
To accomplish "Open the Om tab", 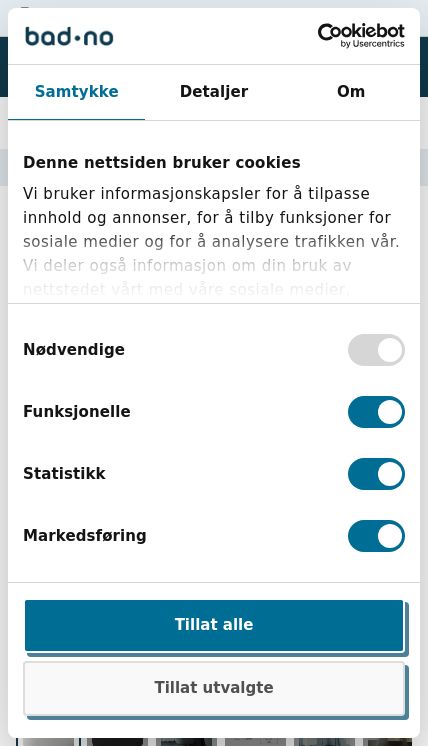I will tap(351, 91).
